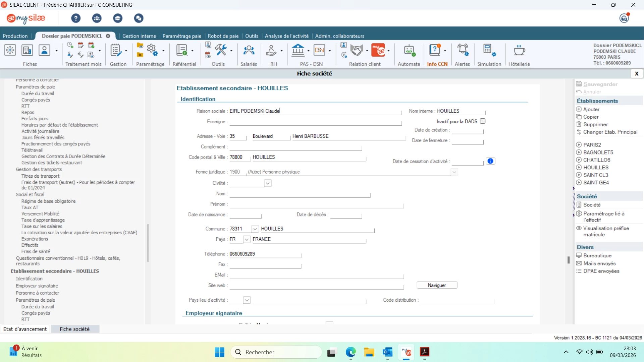Select the BAGNOLET5 establishment
Image resolution: width=644 pixels, height=362 pixels.
click(598, 153)
